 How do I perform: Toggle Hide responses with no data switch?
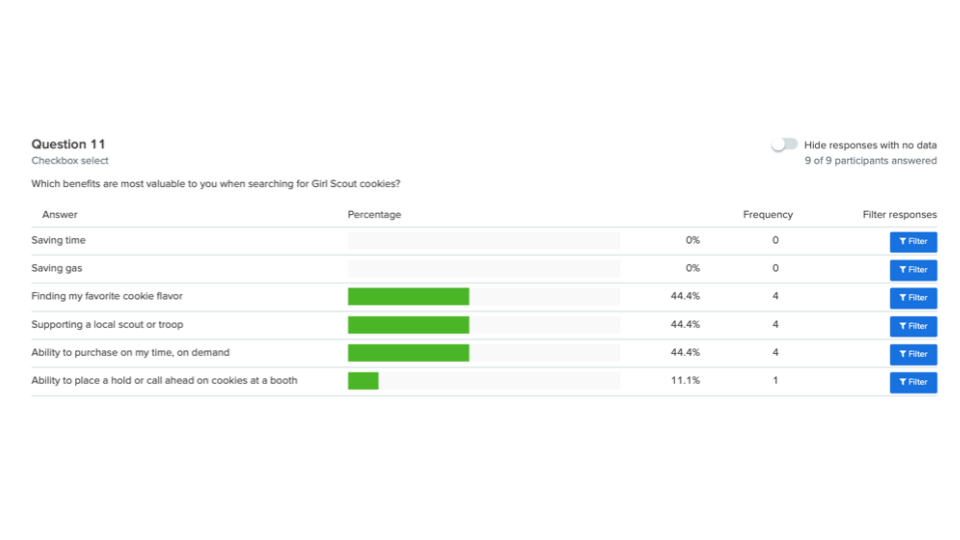[784, 145]
